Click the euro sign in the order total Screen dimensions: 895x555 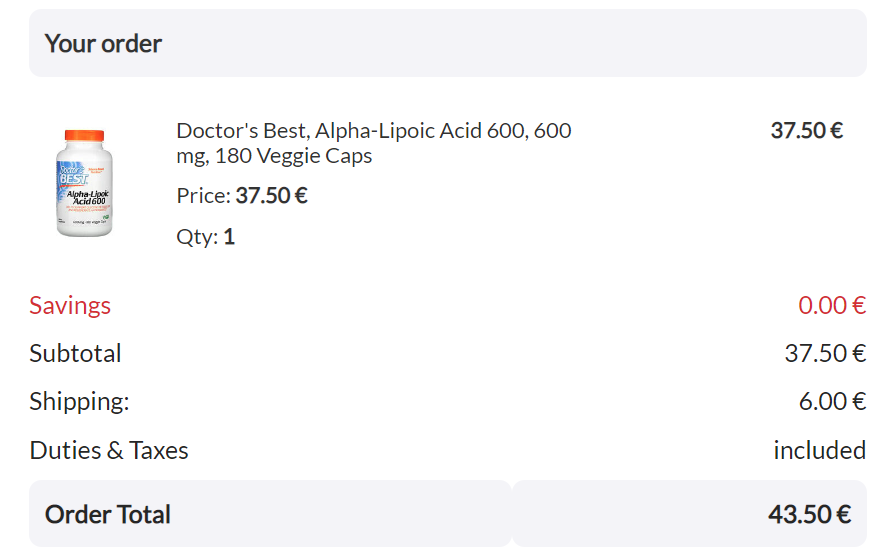[x=844, y=514]
